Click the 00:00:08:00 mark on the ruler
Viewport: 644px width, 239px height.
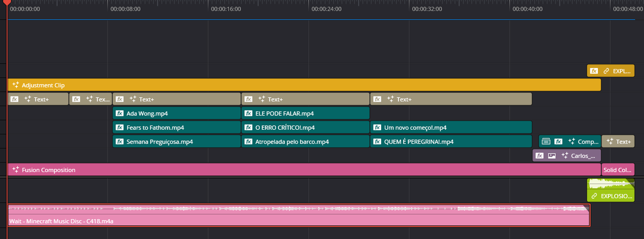(x=125, y=9)
